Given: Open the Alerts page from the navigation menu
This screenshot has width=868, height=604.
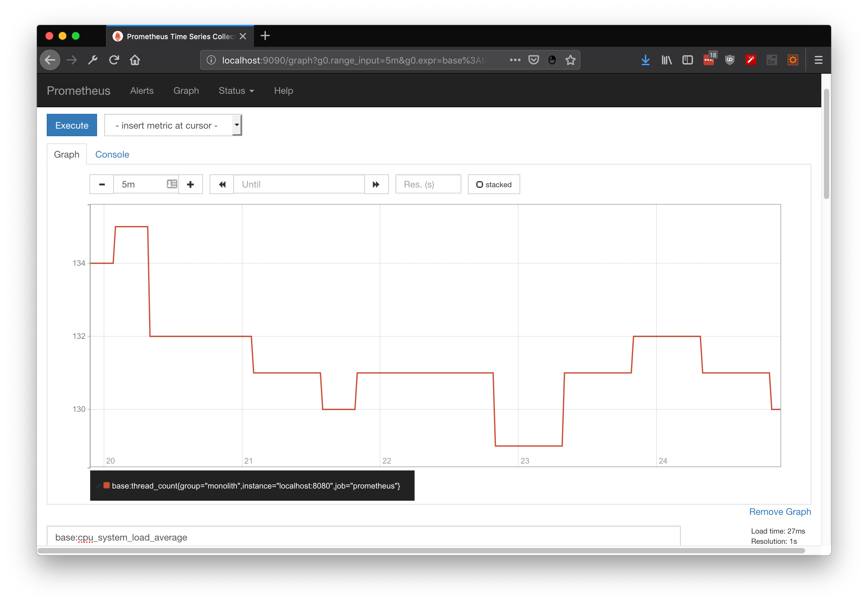Looking at the screenshot, I should click(x=142, y=91).
